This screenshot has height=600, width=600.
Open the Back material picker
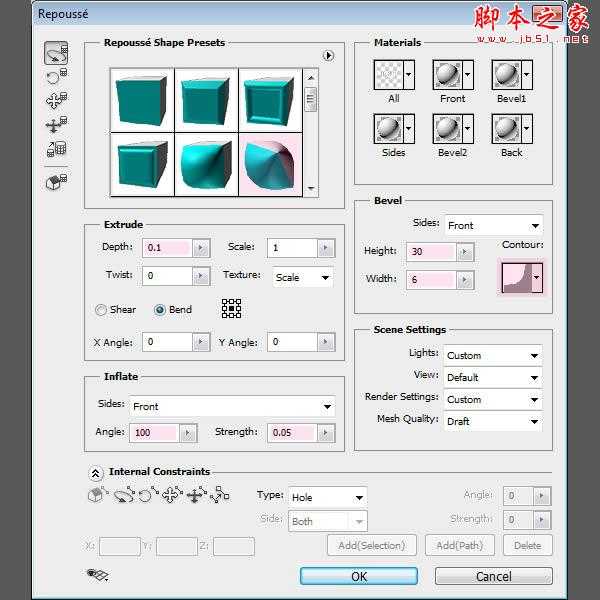pos(512,129)
